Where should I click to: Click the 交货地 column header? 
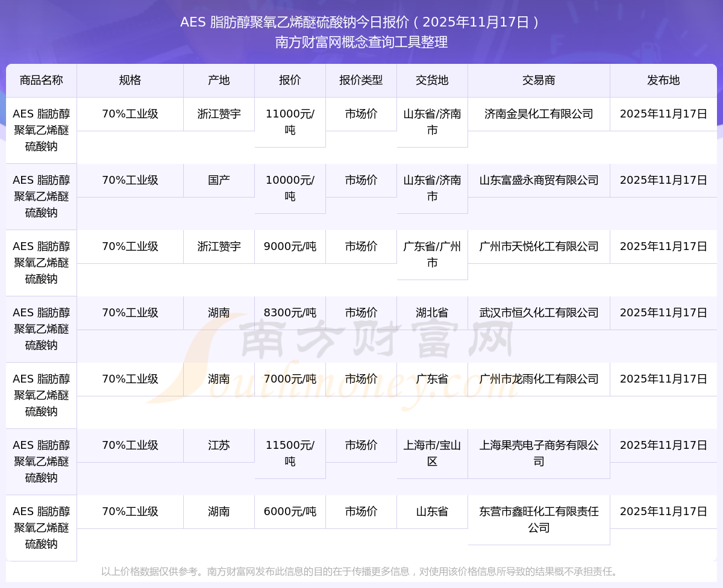(432, 80)
